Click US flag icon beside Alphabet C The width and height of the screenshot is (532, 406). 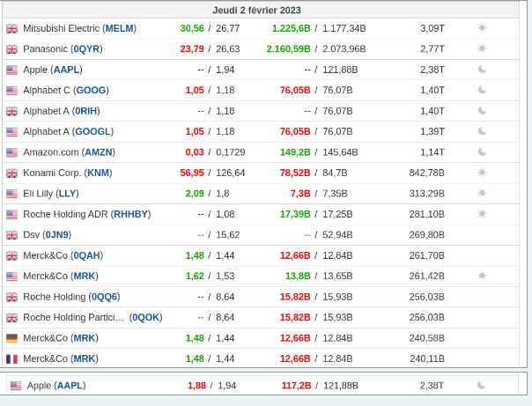coord(11,91)
